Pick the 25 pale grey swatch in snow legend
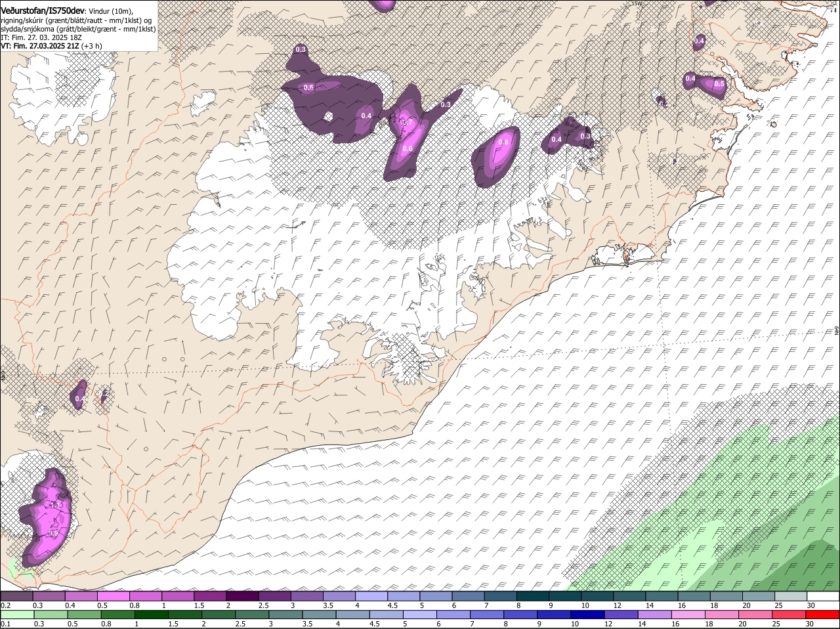 click(791, 596)
